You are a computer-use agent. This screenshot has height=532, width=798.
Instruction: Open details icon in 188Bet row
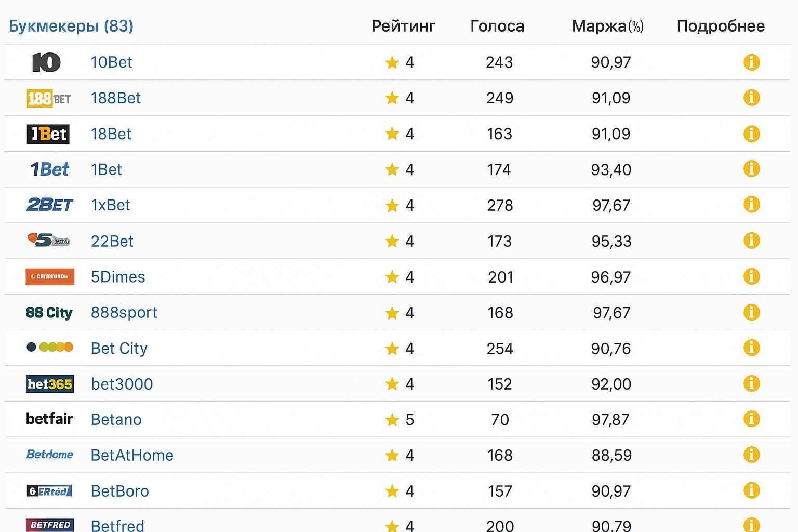(x=751, y=98)
